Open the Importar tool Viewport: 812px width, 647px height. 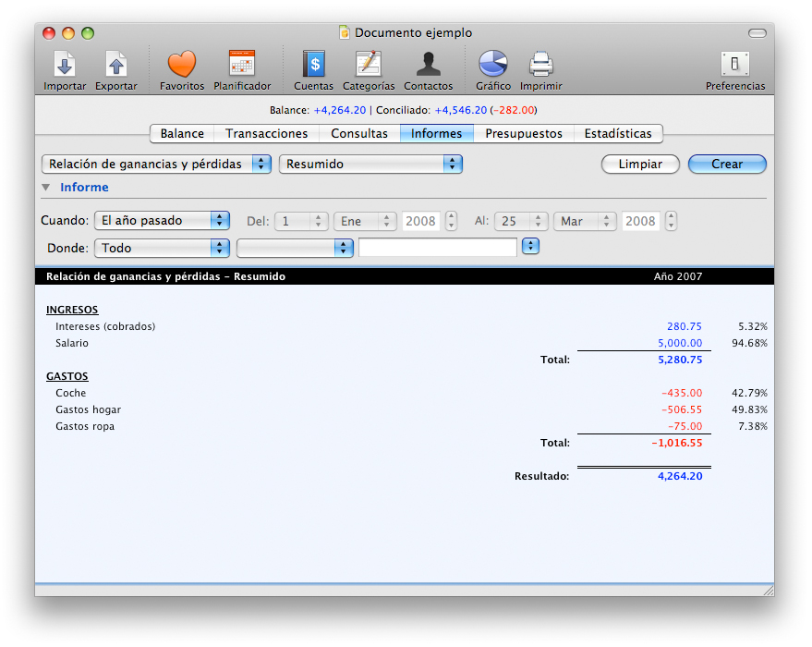click(x=65, y=70)
